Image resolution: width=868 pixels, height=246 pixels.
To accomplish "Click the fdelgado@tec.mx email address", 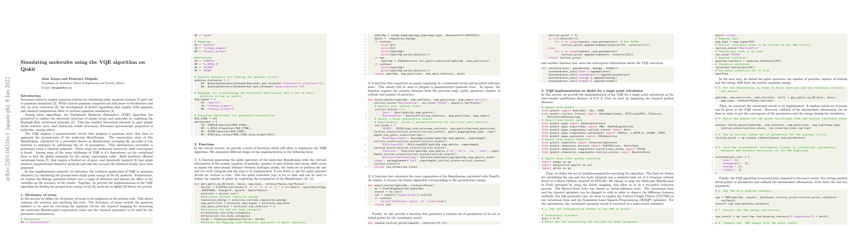I will [61, 88].
